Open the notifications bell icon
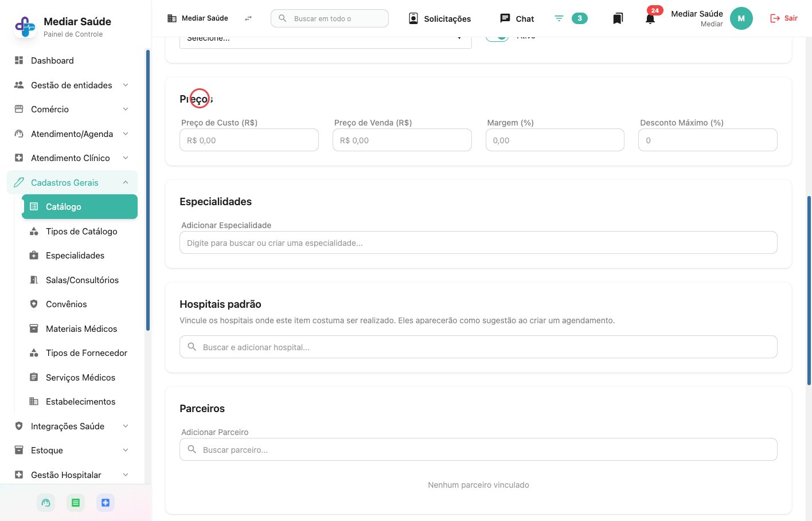 [650, 18]
